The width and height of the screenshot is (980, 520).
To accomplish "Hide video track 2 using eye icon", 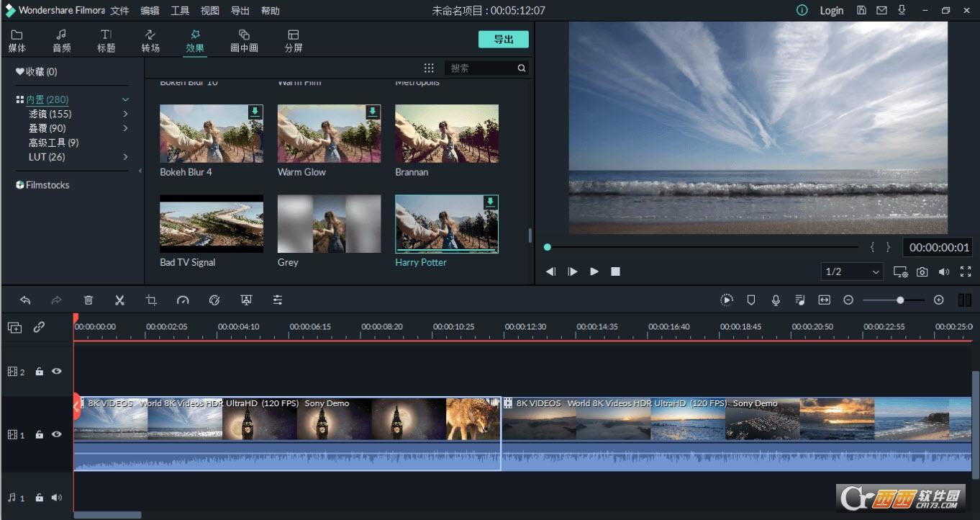I will pyautogui.click(x=56, y=372).
